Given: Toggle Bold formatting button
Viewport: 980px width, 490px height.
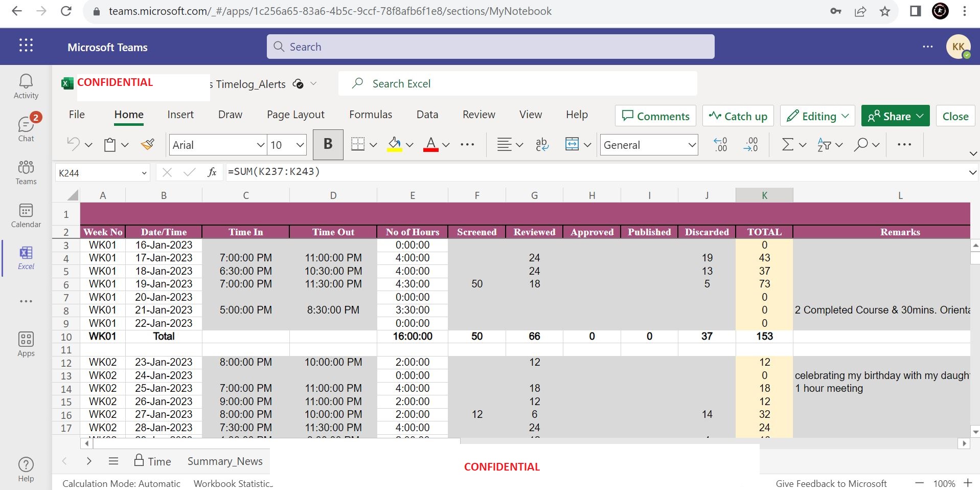Looking at the screenshot, I should point(328,145).
